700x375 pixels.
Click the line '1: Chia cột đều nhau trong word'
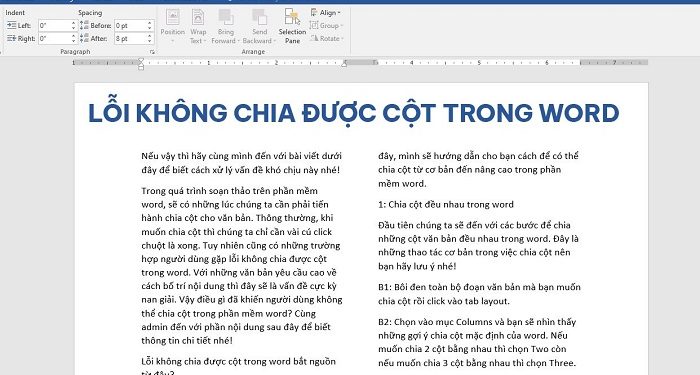point(446,204)
